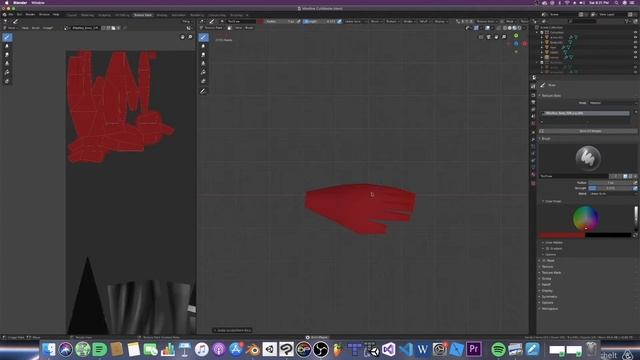
Task: Toggle pressure sensitivity icon next to Strength in Properties
Action: coord(635,188)
